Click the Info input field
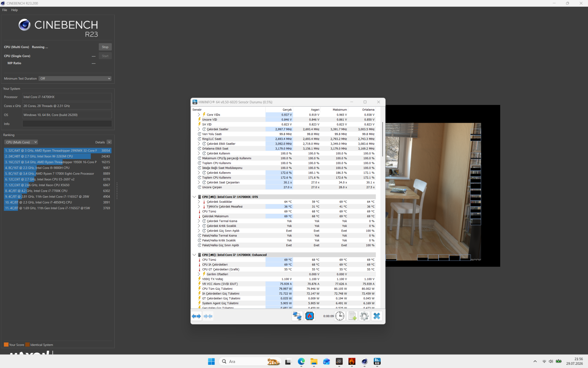588x368 pixels. click(67, 124)
